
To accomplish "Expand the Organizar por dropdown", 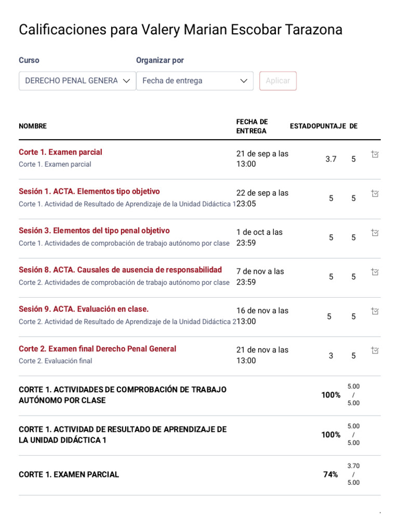I will pyautogui.click(x=194, y=81).
